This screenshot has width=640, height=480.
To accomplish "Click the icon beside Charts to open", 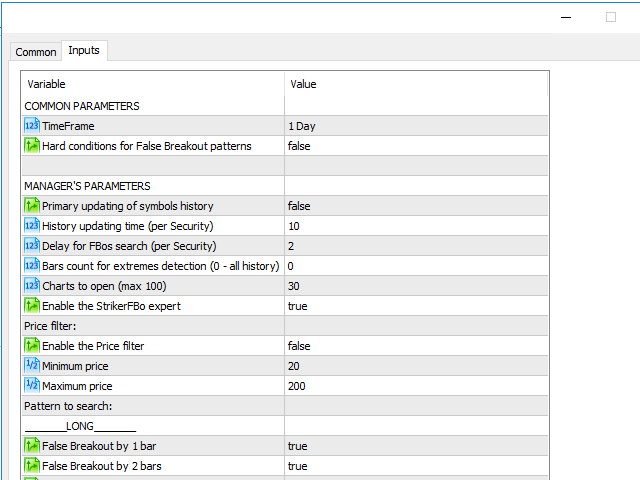I will [x=32, y=286].
